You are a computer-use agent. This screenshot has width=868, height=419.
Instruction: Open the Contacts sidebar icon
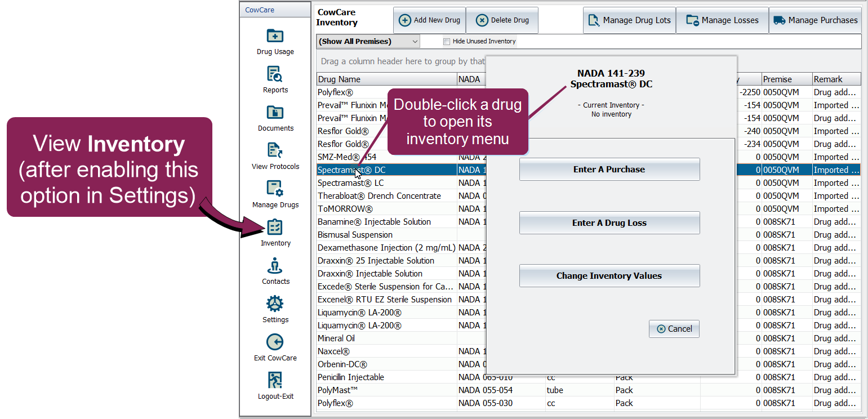275,266
